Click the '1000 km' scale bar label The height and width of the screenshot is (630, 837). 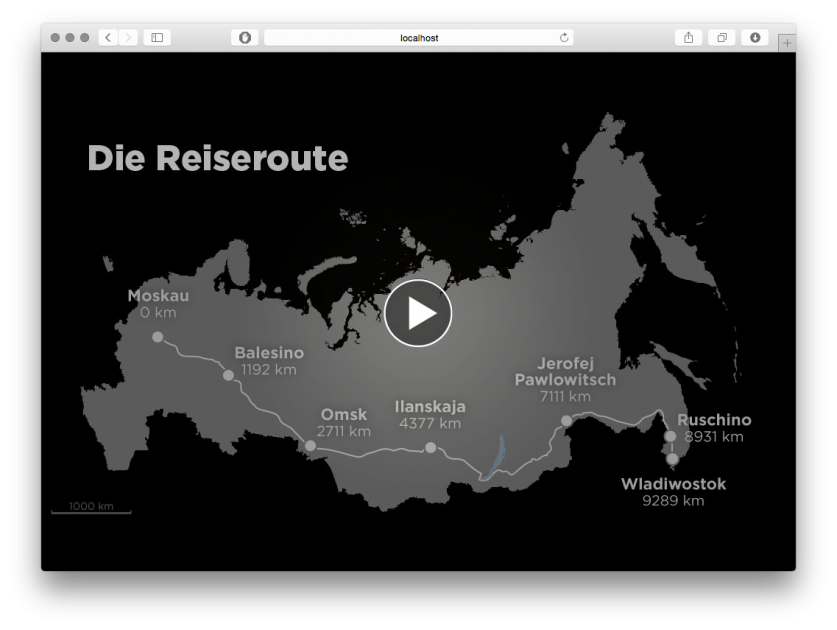pos(91,506)
